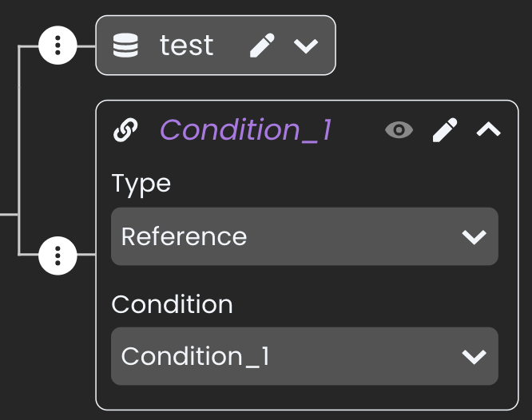Toggle the eye preview icon on Condition_1

pos(399,130)
